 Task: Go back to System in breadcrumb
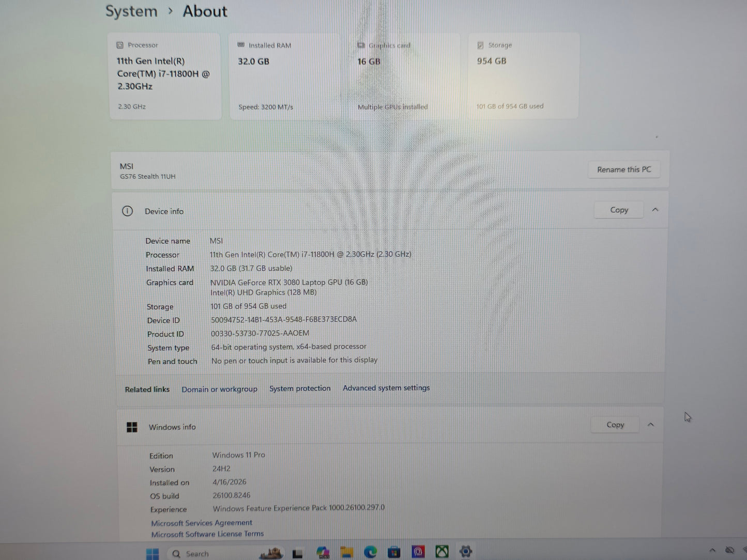131,11
